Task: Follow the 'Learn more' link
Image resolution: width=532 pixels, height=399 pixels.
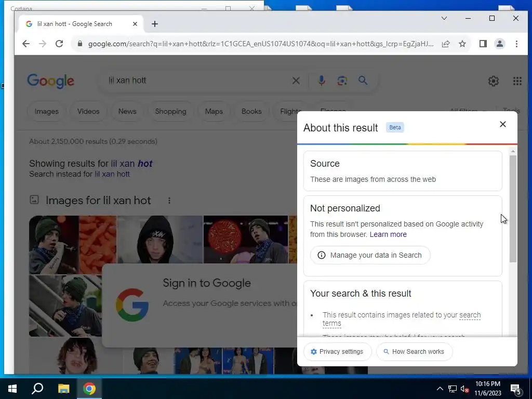Action: point(388,234)
